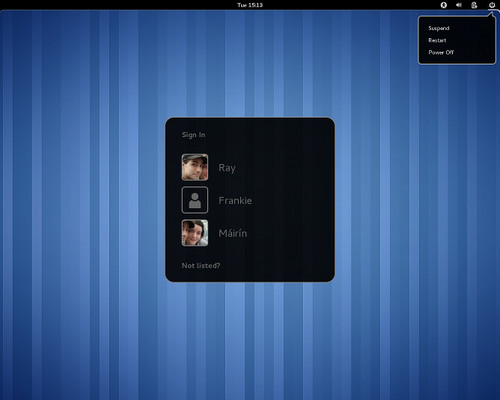This screenshot has width=500, height=400.
Task: Select Máirín's profile photo
Action: click(x=195, y=233)
